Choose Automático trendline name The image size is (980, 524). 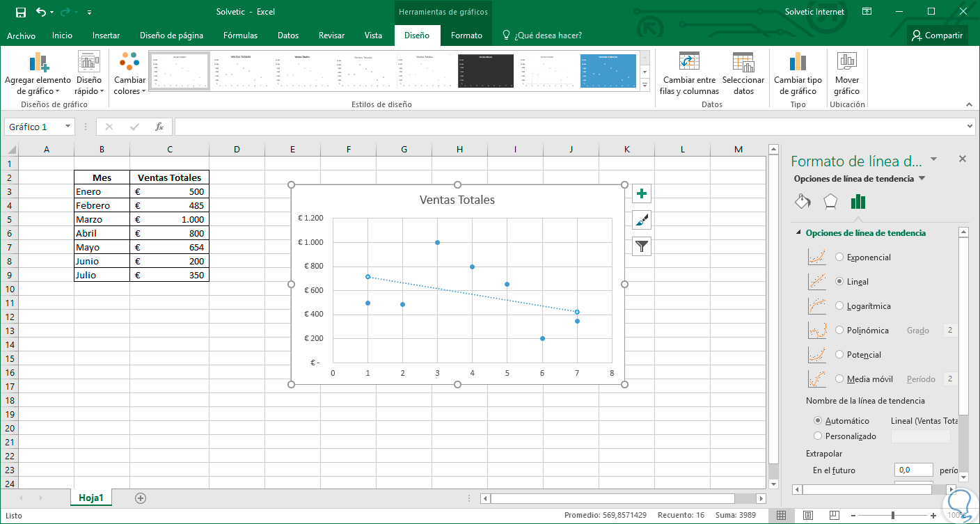[818, 420]
